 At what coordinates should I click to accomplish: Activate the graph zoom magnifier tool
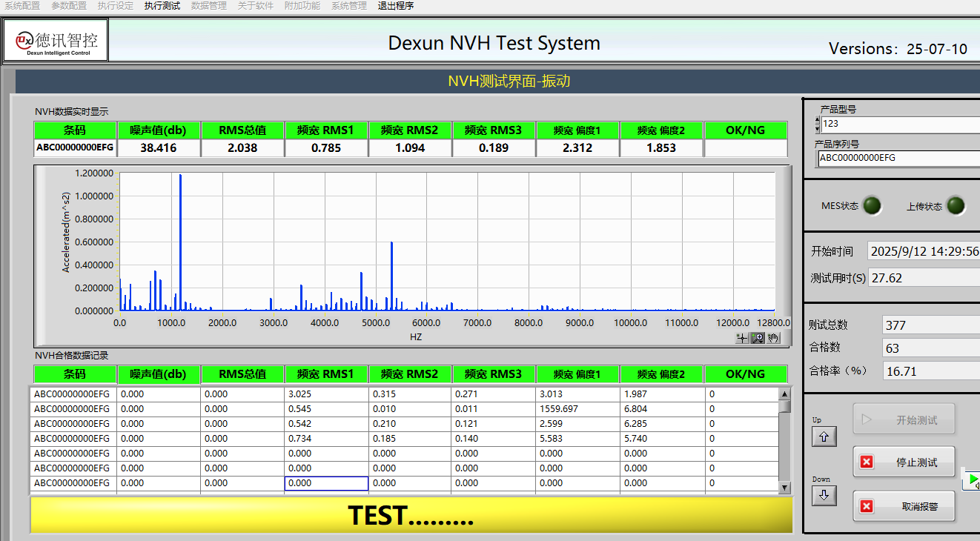coord(758,338)
